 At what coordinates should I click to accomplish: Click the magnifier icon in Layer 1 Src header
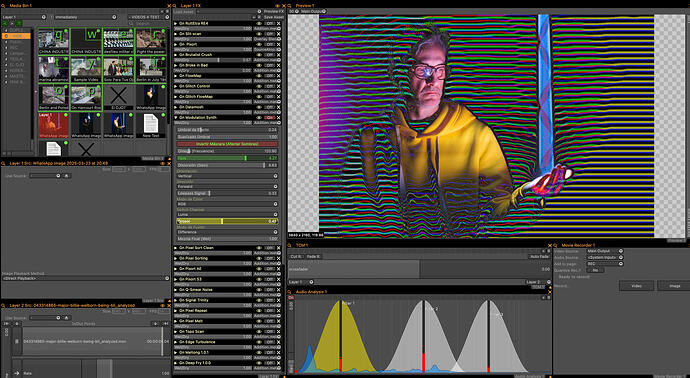pyautogui.click(x=3, y=163)
